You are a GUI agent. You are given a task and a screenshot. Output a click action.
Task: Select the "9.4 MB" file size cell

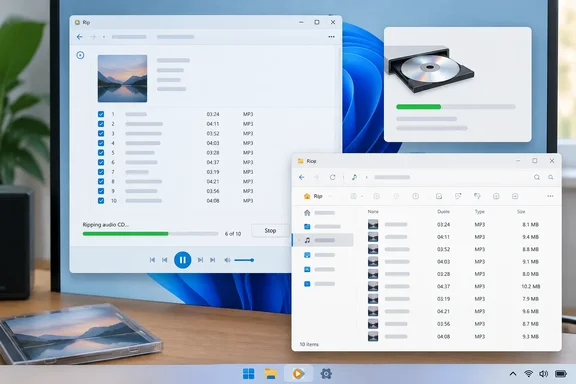(x=530, y=237)
